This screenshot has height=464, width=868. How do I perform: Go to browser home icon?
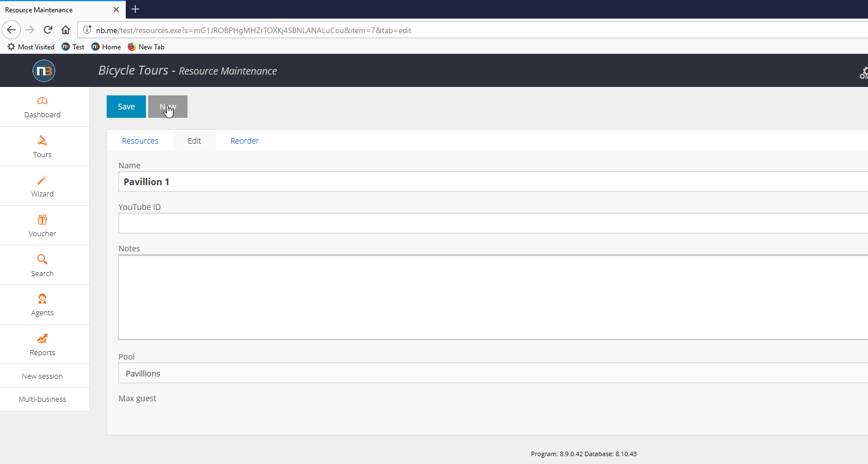(66, 30)
